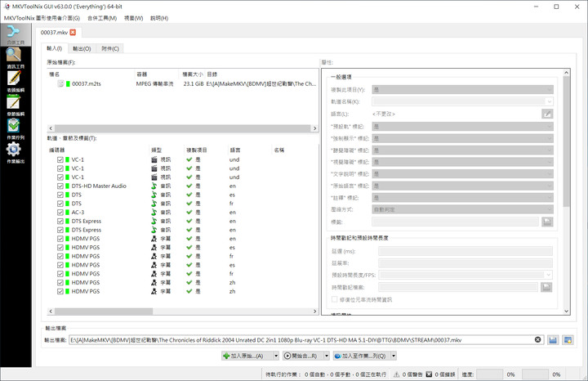Open the compression method dropdown

click(x=462, y=209)
